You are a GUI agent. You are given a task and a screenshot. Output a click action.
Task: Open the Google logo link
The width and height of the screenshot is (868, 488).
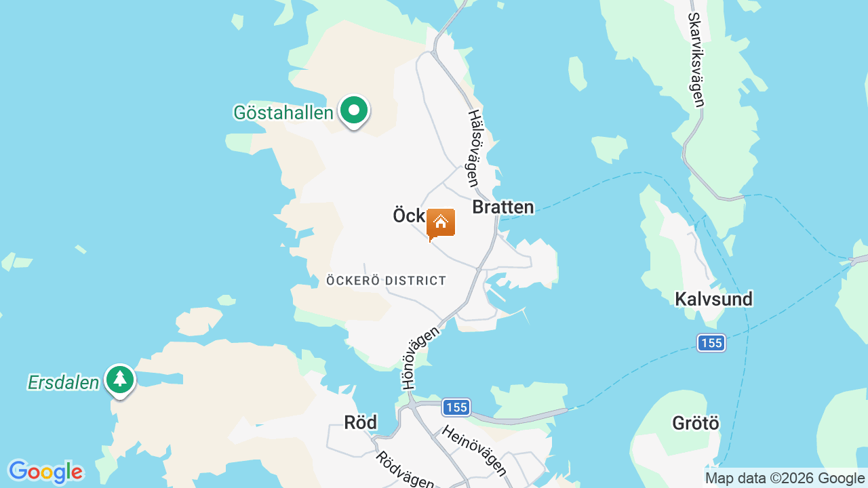(x=45, y=472)
